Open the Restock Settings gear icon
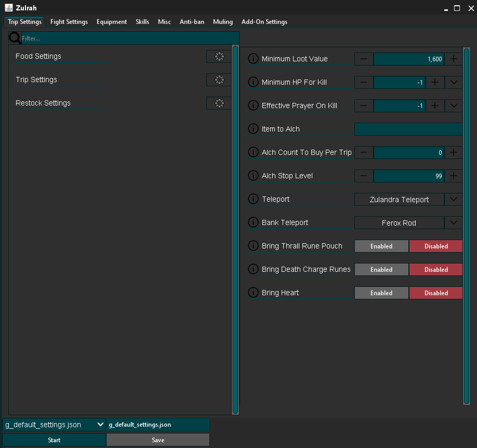Viewport: 477px width, 448px height. click(219, 103)
